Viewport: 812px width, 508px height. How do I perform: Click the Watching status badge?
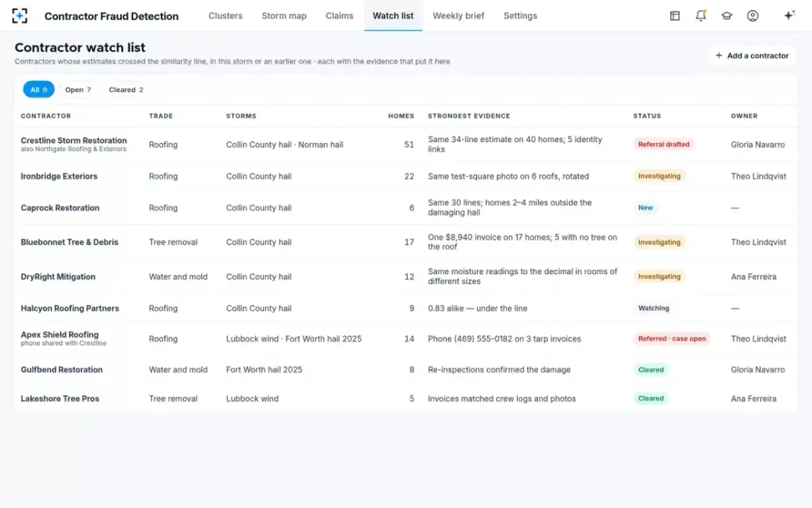[654, 308]
